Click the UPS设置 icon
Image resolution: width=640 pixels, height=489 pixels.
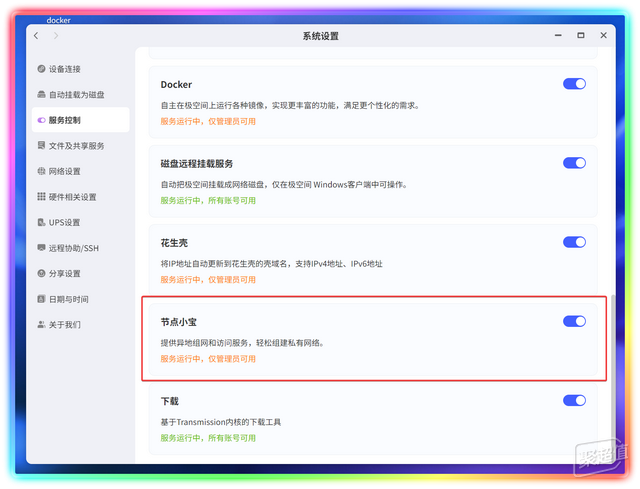41,222
